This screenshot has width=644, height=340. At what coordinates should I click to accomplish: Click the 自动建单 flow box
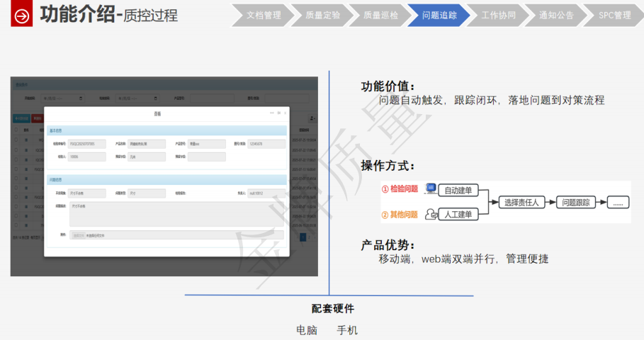458,191
